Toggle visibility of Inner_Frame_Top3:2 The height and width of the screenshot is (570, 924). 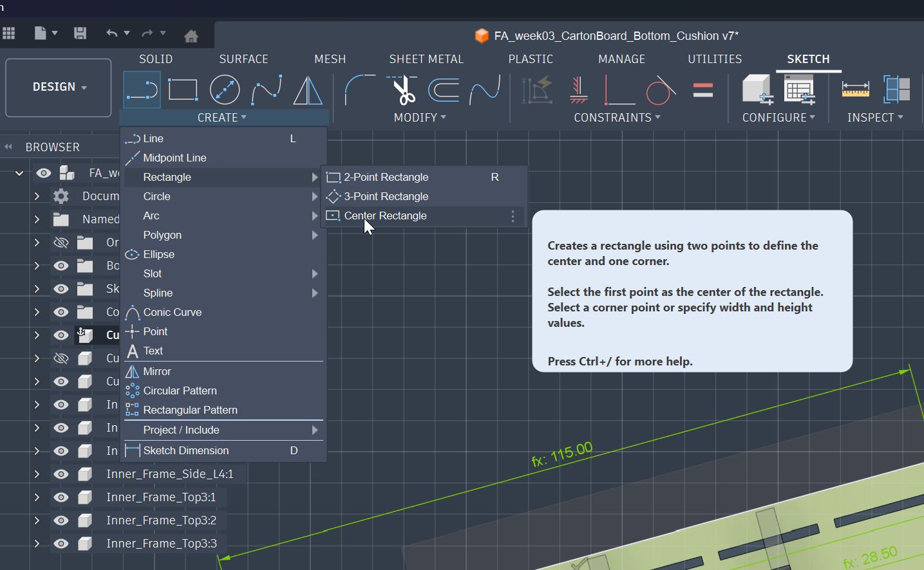(61, 520)
